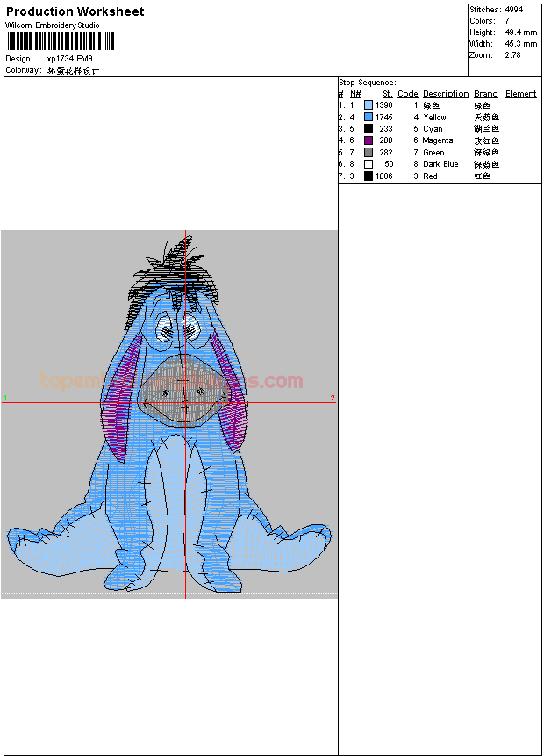Click the 'Yellow' description cell
544x756 pixels.
point(434,117)
